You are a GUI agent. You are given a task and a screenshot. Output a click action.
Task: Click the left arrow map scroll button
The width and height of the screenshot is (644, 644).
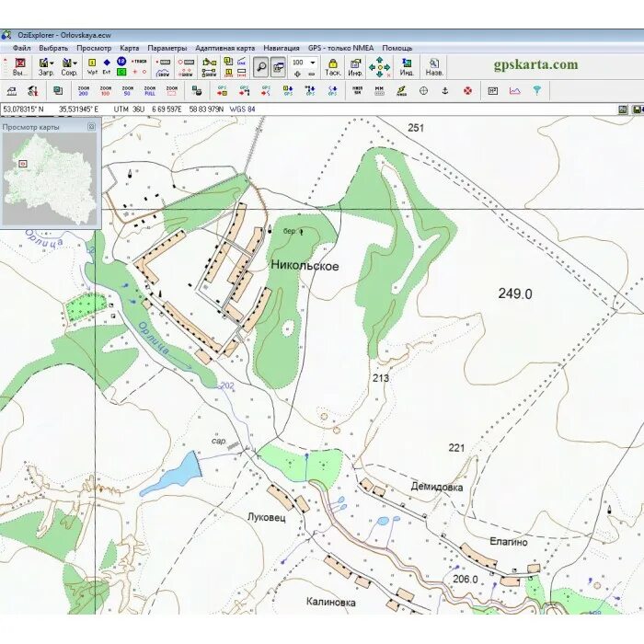(372, 67)
